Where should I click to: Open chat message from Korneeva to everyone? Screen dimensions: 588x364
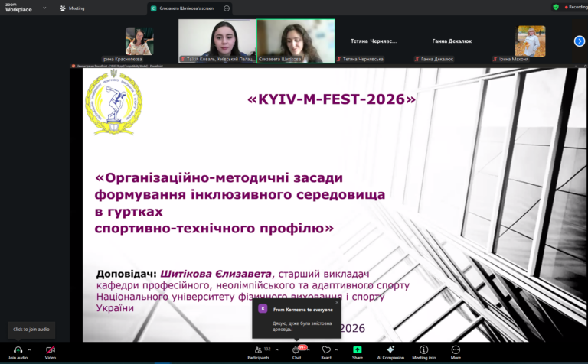[296, 318]
